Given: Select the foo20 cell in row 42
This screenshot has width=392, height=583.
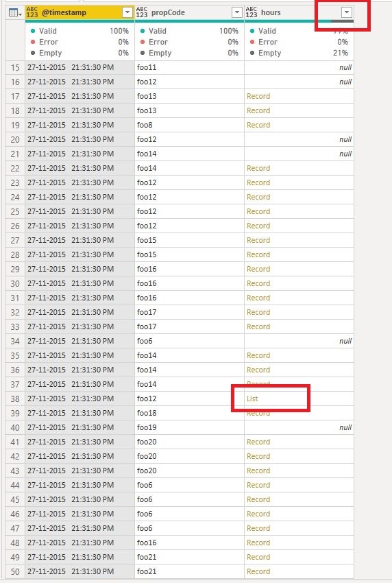Looking at the screenshot, I should tap(189, 456).
